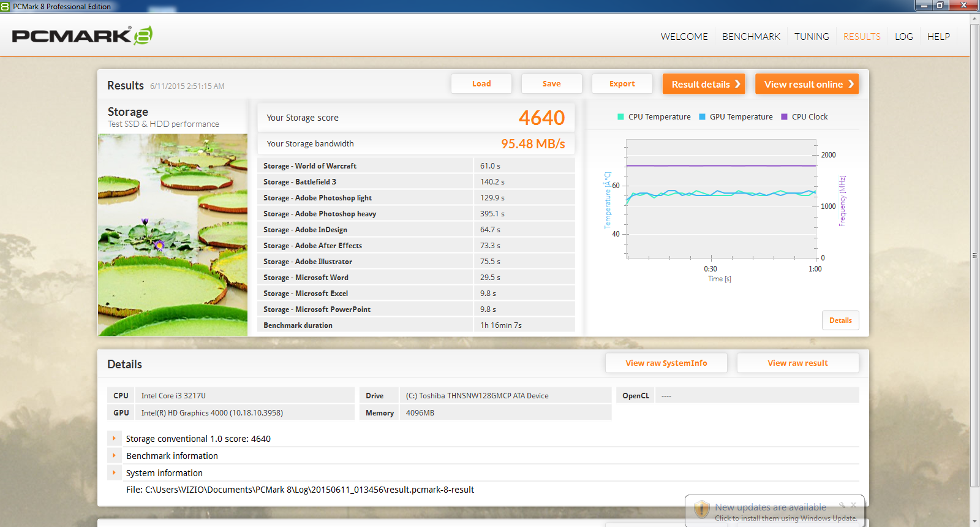Viewport: 980px width, 527px height.
Task: Select the Storage - Battlefield 3 row
Action: [x=416, y=182]
